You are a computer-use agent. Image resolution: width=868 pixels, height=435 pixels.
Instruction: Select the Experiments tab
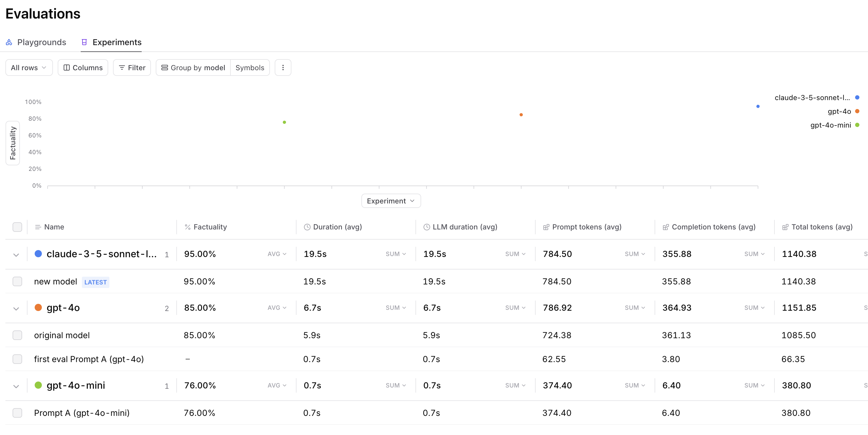click(x=117, y=42)
